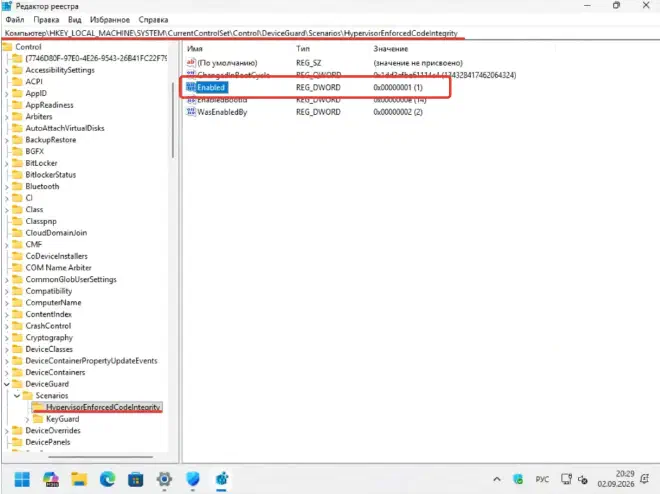This screenshot has width=660, height=494.
Task: Expand the AppID key
Action: coord(6,94)
